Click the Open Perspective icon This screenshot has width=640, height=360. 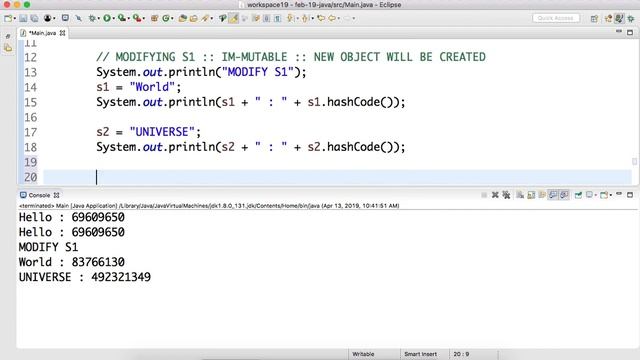(x=594, y=19)
